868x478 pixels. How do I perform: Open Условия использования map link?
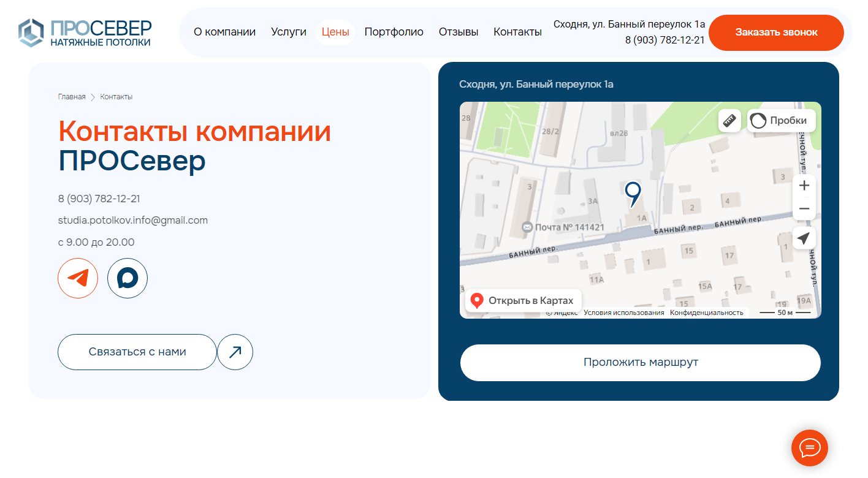pyautogui.click(x=624, y=313)
